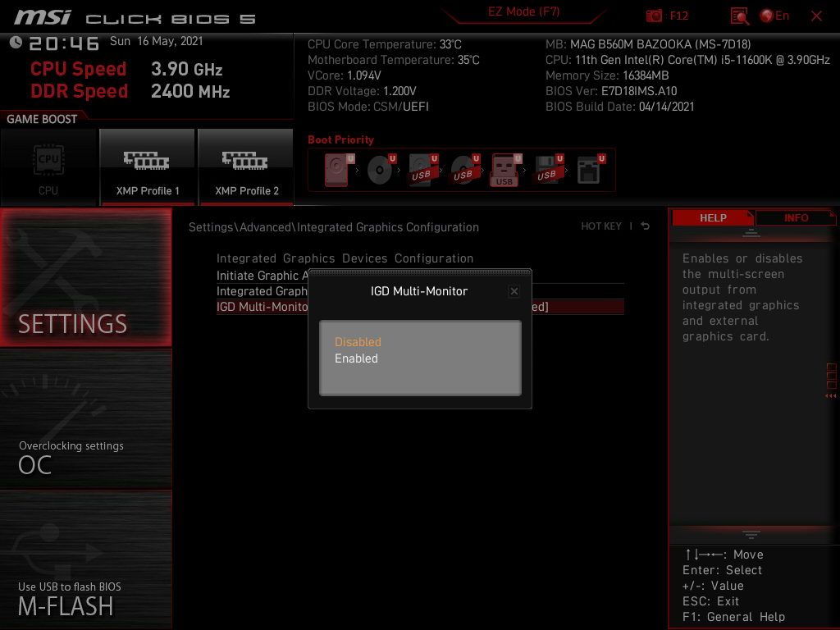The image size is (840, 630).
Task: Select the hard disk boot priority icon
Action: (x=339, y=170)
